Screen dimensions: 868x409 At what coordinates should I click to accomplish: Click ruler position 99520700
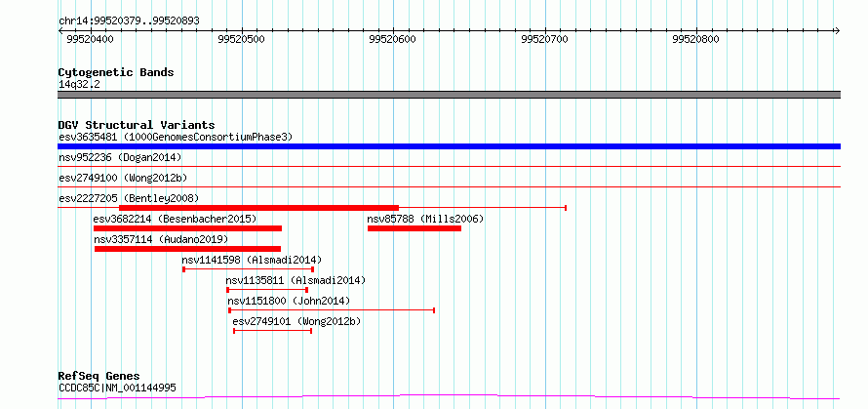545,39
